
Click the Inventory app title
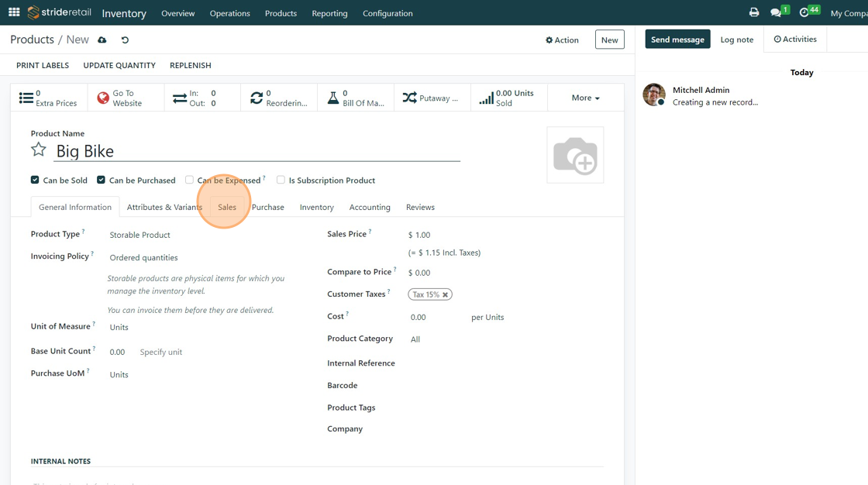pos(124,13)
